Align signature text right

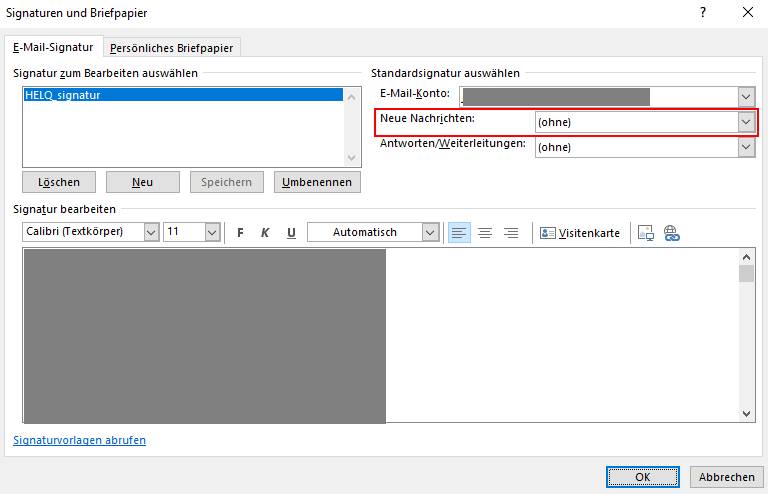tap(511, 233)
